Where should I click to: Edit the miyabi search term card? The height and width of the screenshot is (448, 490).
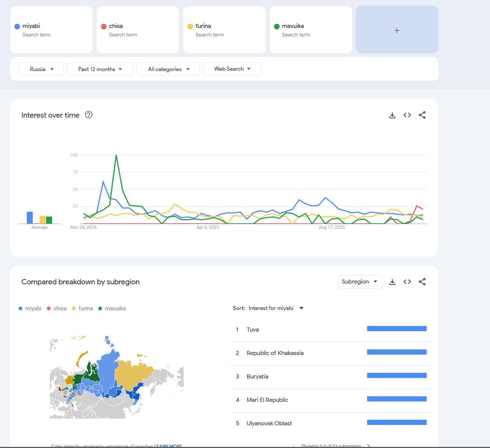[51, 30]
